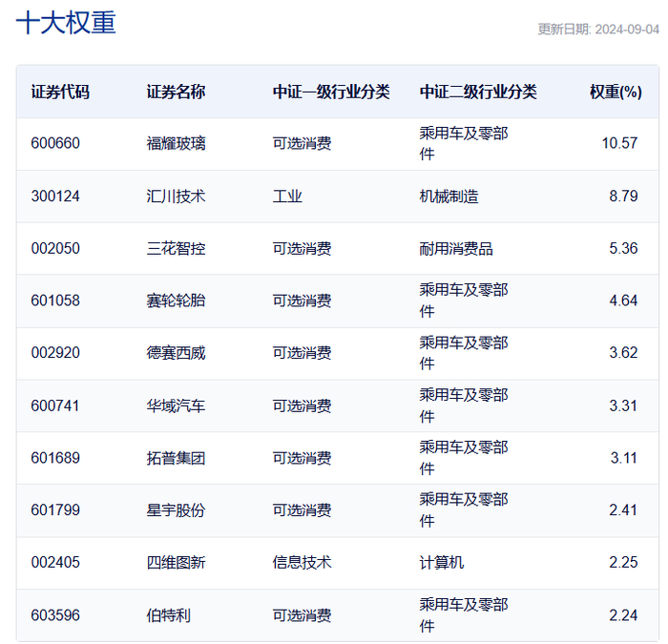The height and width of the screenshot is (644, 668).
Task: Select stock code 600660
Action: coord(55,143)
